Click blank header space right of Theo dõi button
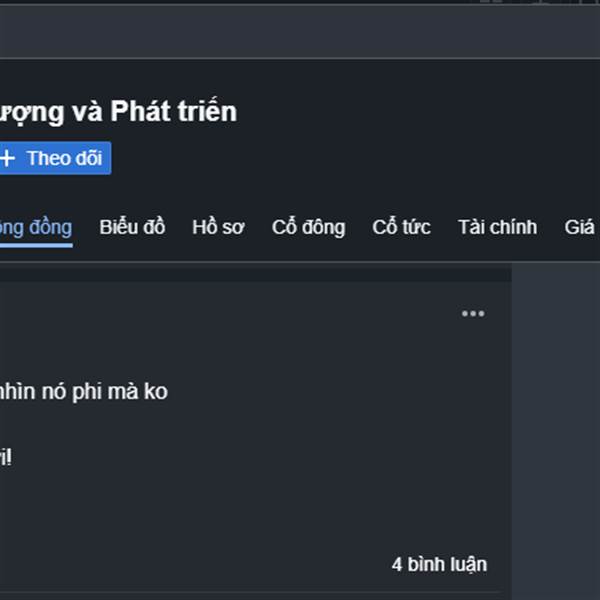600x600 pixels. [x=350, y=158]
